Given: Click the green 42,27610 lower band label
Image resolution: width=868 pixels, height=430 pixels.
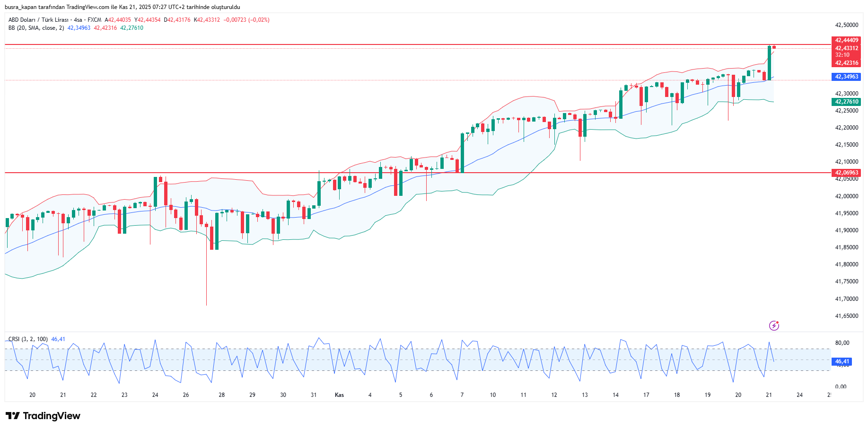Looking at the screenshot, I should coord(846,102).
